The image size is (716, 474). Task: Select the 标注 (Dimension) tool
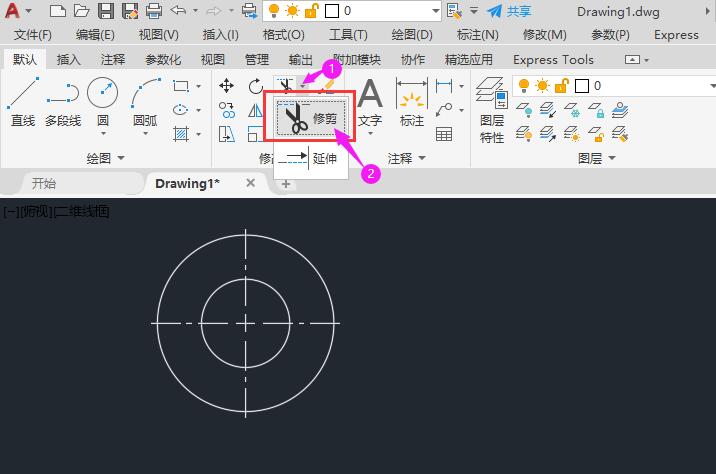(412, 103)
